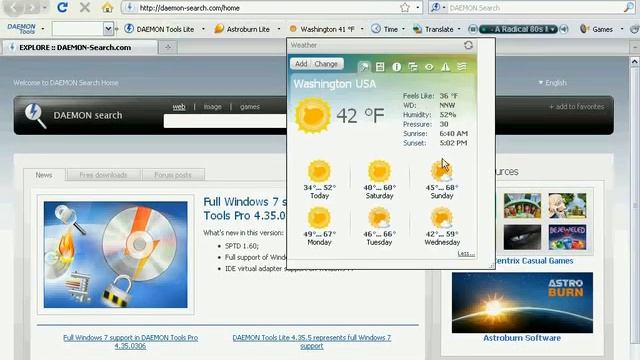The image size is (640, 360).
Task: Open the dropdown next to bookmark star
Action: click(418, 8)
